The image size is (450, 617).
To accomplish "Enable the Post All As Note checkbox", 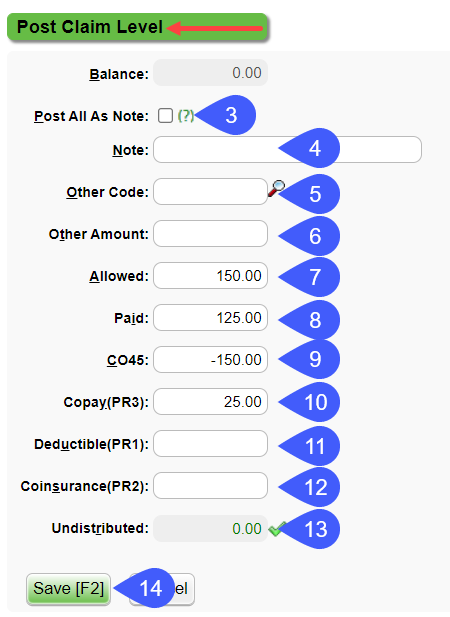I will (165, 116).
